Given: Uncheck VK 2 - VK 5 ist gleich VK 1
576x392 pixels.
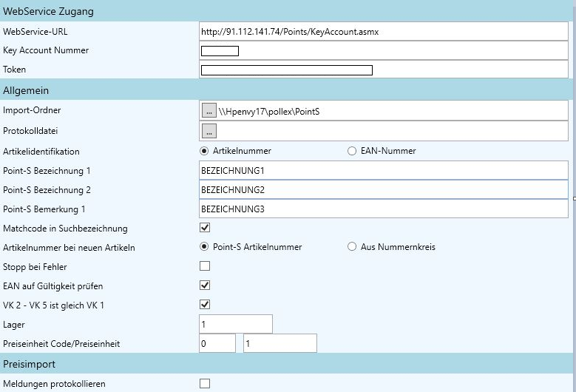Looking at the screenshot, I should [205, 305].
